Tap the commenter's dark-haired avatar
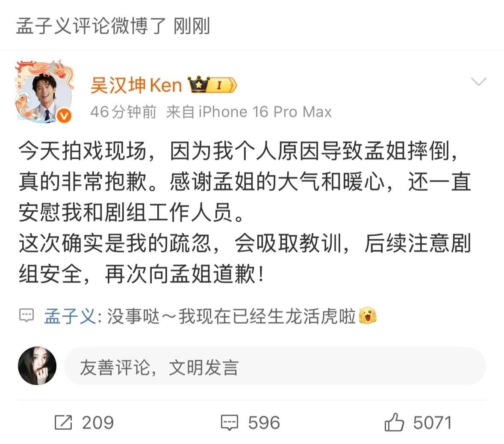Screen dimensions: 504x444 [x=37, y=366]
